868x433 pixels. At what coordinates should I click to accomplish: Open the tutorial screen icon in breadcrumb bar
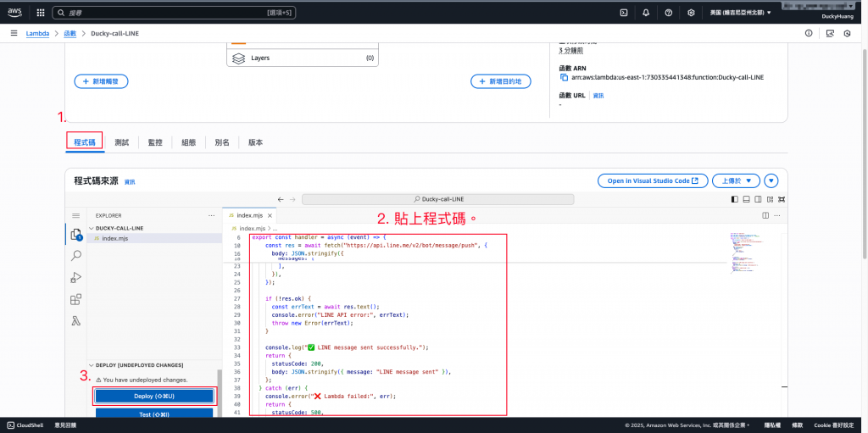(x=829, y=33)
